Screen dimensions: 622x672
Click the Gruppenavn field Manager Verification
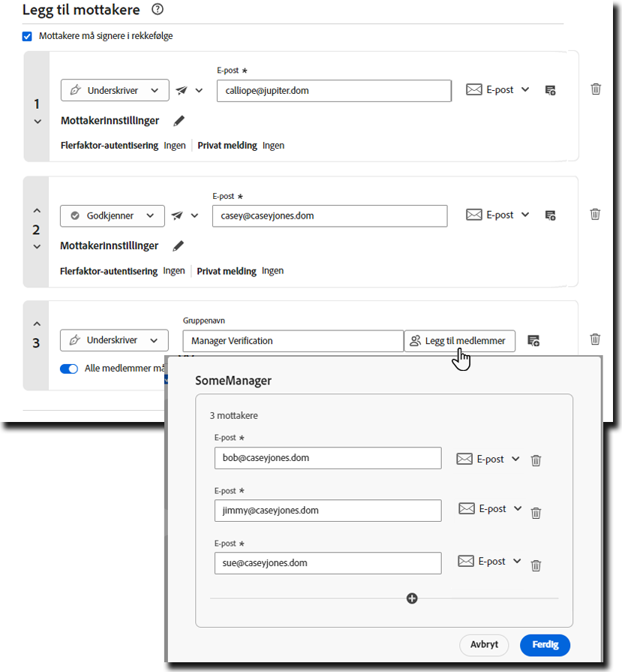click(293, 341)
